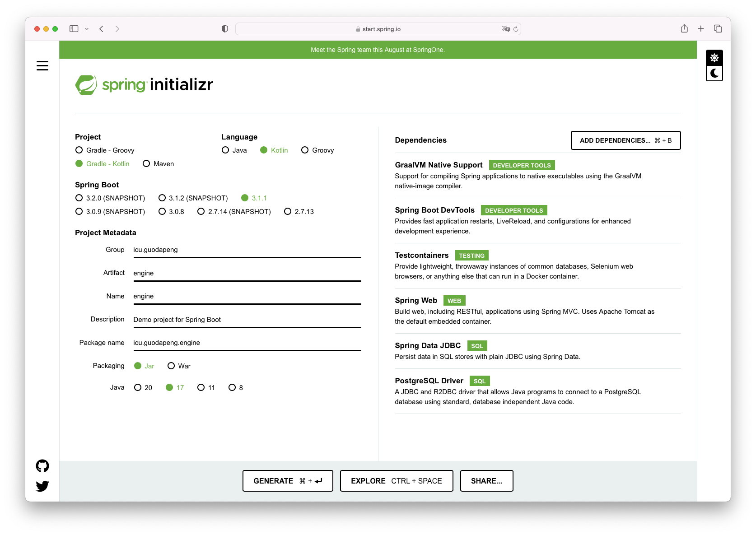This screenshot has height=535, width=756.
Task: Choose Kotlin language
Action: [274, 150]
